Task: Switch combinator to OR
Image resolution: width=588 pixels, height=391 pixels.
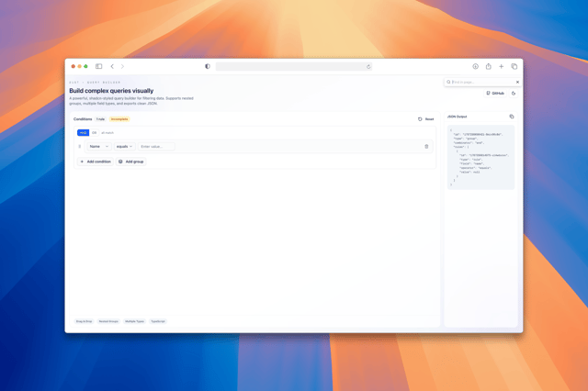Action: click(94, 132)
